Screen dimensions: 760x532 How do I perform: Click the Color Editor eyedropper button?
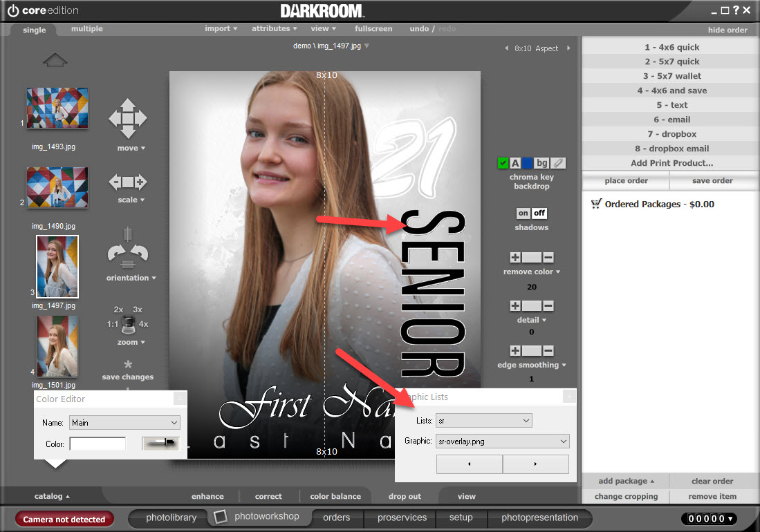click(160, 444)
